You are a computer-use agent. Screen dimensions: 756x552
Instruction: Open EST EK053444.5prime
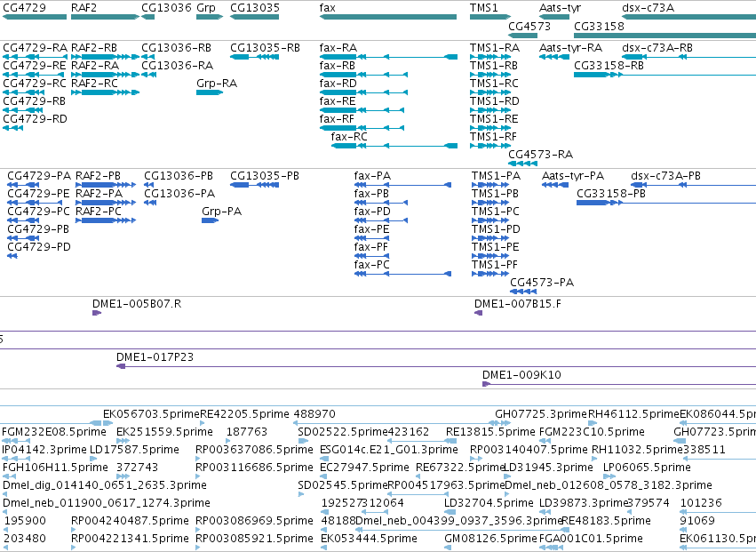[369, 539]
